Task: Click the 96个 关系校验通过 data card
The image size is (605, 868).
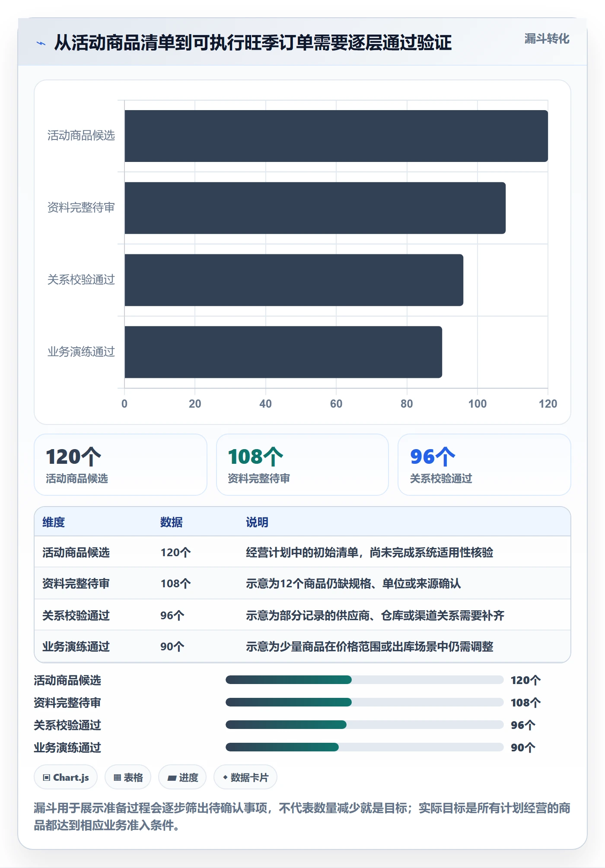Action: [484, 465]
